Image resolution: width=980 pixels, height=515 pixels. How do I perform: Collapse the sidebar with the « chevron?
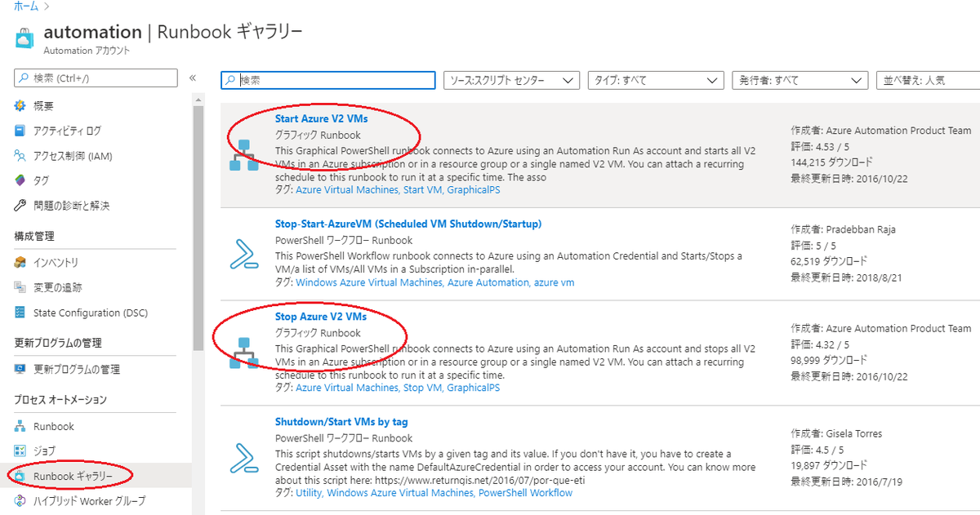pyautogui.click(x=193, y=78)
